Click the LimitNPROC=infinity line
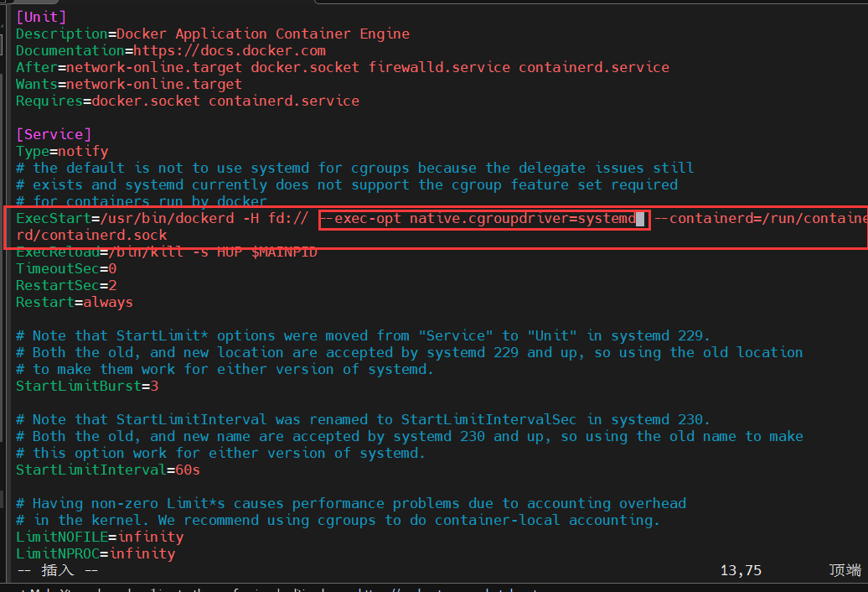Screen dimensions: 868x592 pyautogui.click(x=95, y=553)
